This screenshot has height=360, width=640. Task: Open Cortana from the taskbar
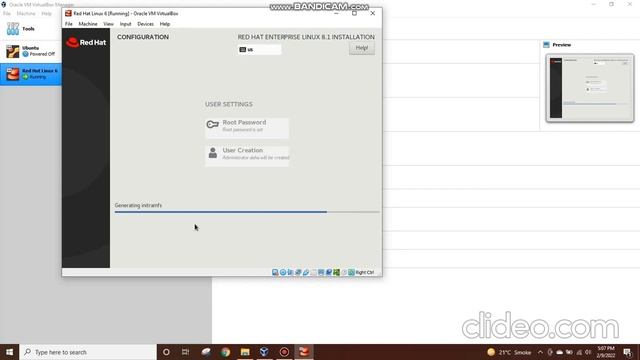pyautogui.click(x=166, y=352)
